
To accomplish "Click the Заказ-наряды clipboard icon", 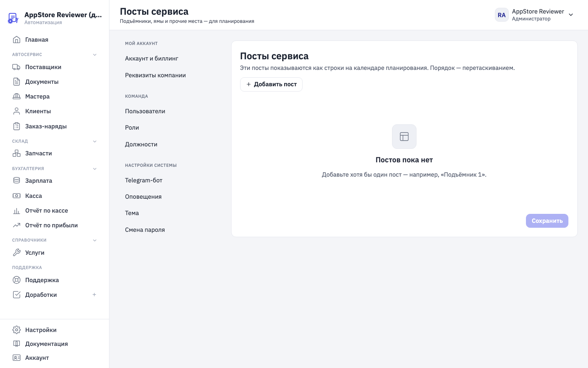I will click(16, 126).
